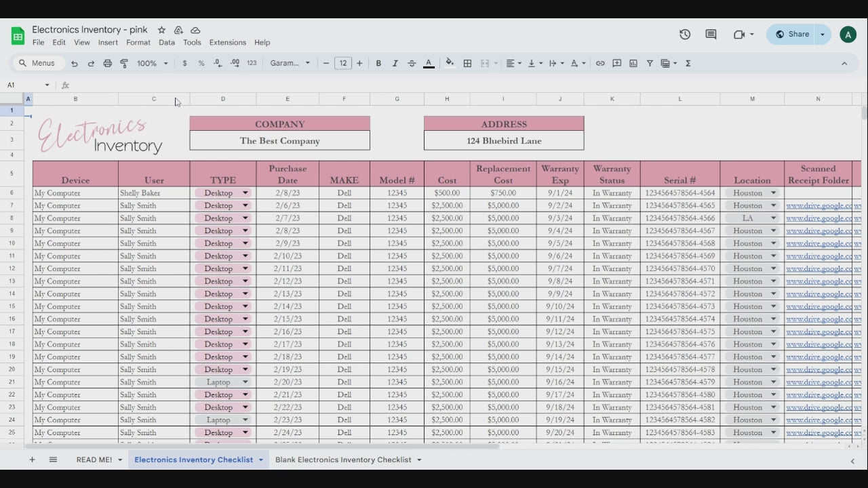Create a filter
Screen dimensions: 868x488
tap(649, 63)
